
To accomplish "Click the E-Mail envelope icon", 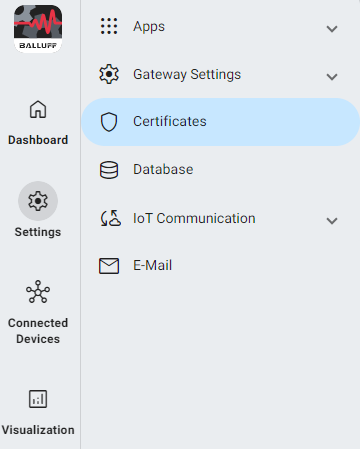I will tap(109, 266).
